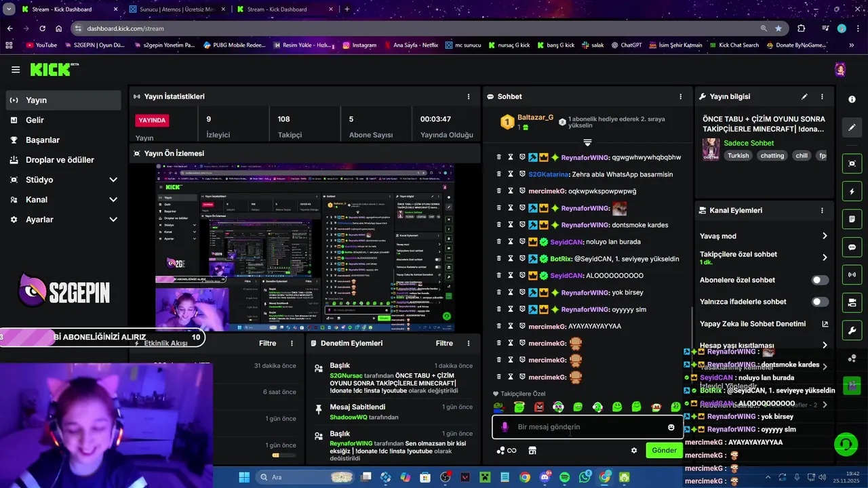Click the Bir mesaj gönderin input

(x=587, y=427)
